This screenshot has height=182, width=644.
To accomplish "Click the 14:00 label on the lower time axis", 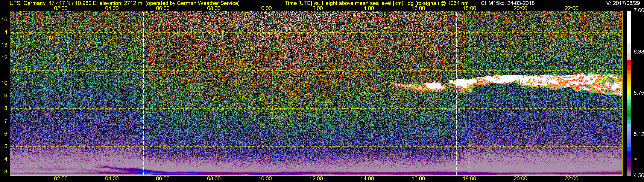I will point(367,179).
